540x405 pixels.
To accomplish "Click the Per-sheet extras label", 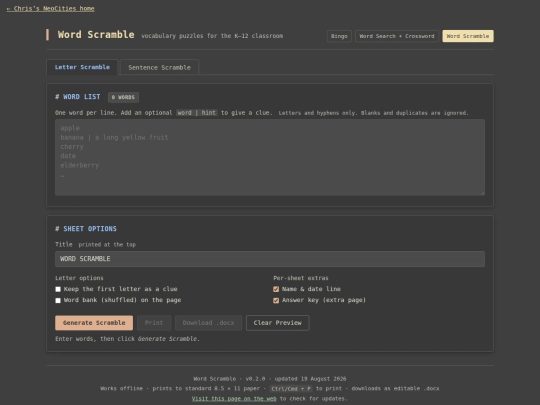I will 301,278.
